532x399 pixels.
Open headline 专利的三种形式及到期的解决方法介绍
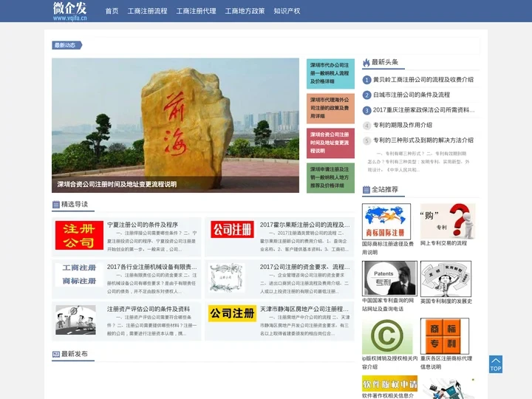(423, 140)
